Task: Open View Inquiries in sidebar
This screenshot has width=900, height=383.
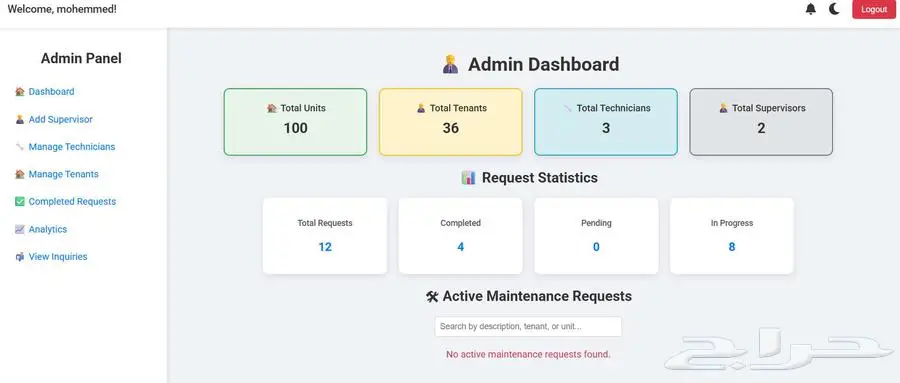Action: (58, 257)
